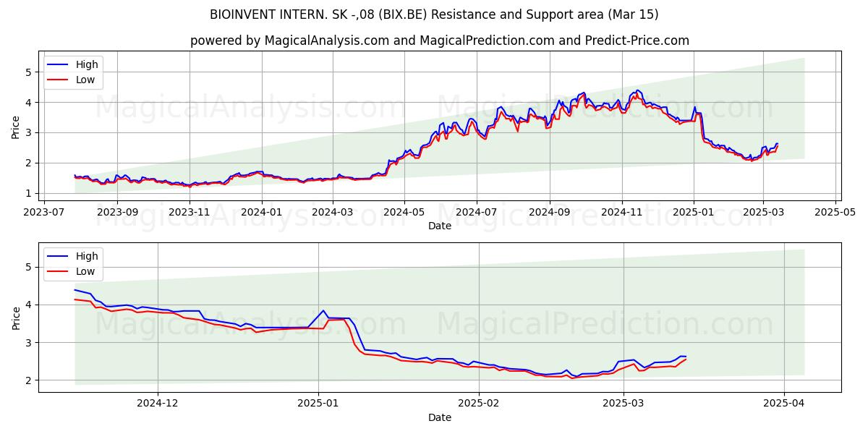Screen dimensions: 868x434
Task: Click the '2025-01' tick in the top chart
Action: click(x=694, y=213)
